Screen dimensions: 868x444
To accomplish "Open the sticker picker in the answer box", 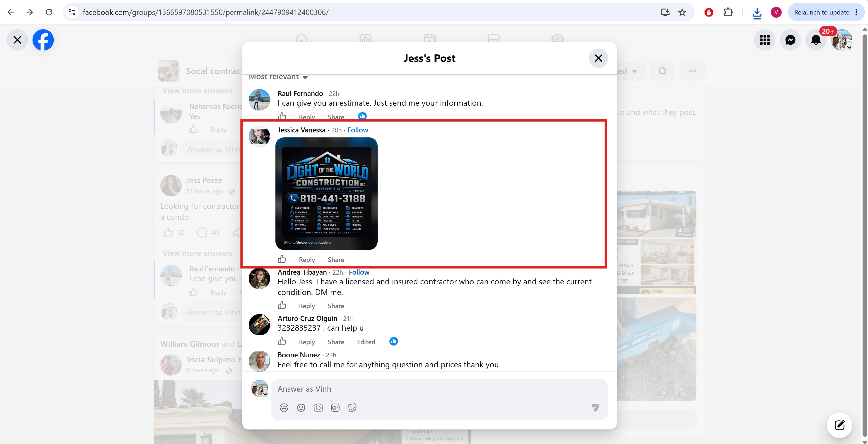I will point(352,408).
